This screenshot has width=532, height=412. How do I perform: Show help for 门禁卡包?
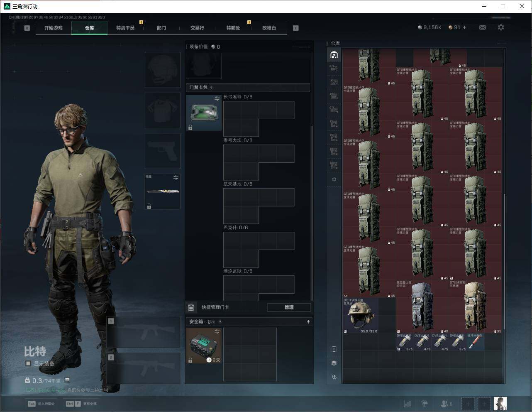212,88
